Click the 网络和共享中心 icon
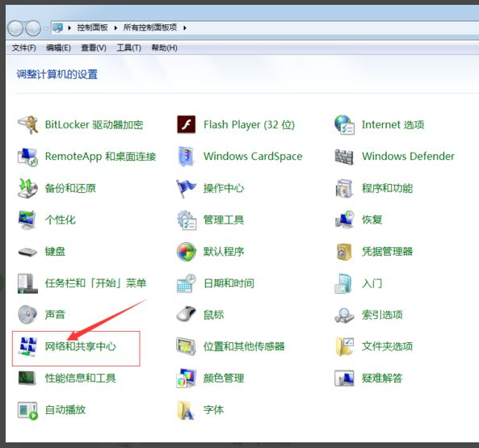The width and height of the screenshot is (479, 448). click(x=27, y=346)
